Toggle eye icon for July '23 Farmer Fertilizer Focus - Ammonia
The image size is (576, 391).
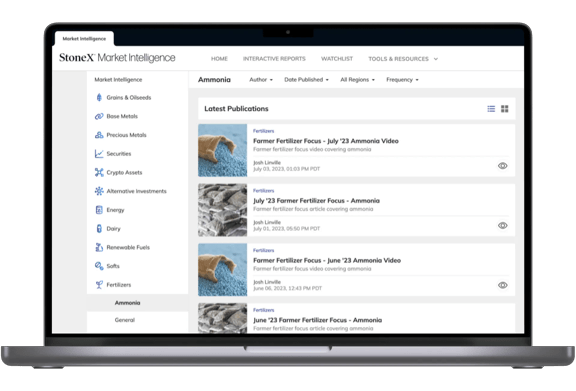(x=503, y=225)
